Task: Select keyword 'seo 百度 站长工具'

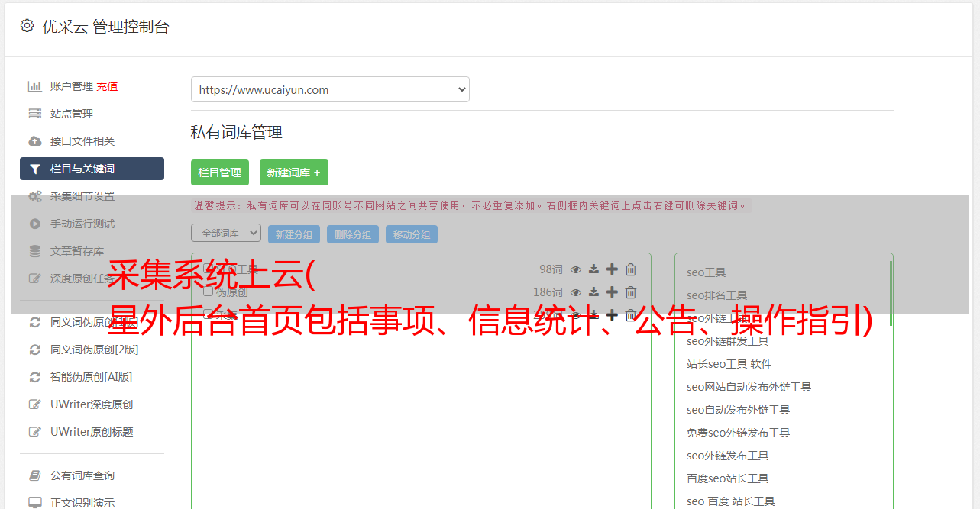Action: point(731,501)
